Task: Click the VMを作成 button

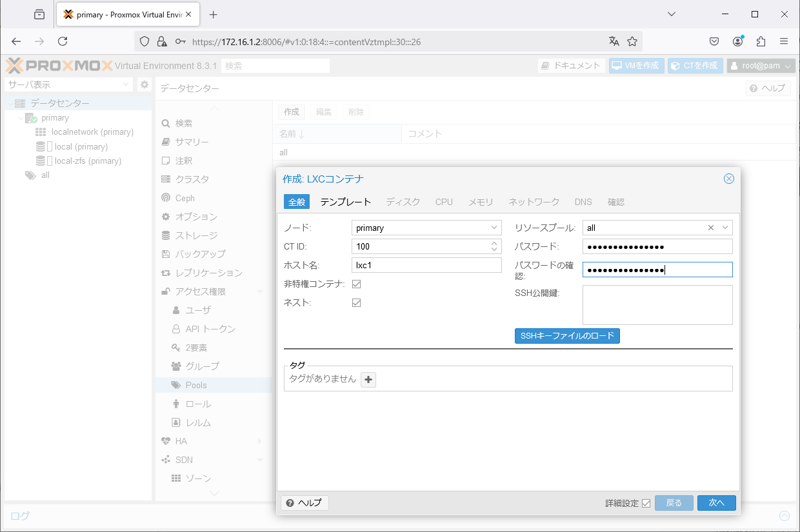Action: click(636, 66)
